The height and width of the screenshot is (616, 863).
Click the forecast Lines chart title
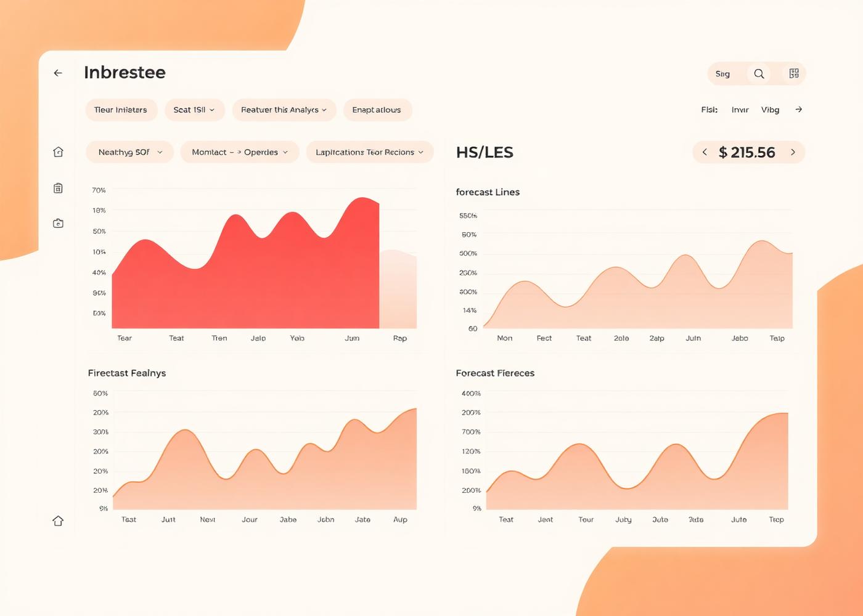pos(488,192)
